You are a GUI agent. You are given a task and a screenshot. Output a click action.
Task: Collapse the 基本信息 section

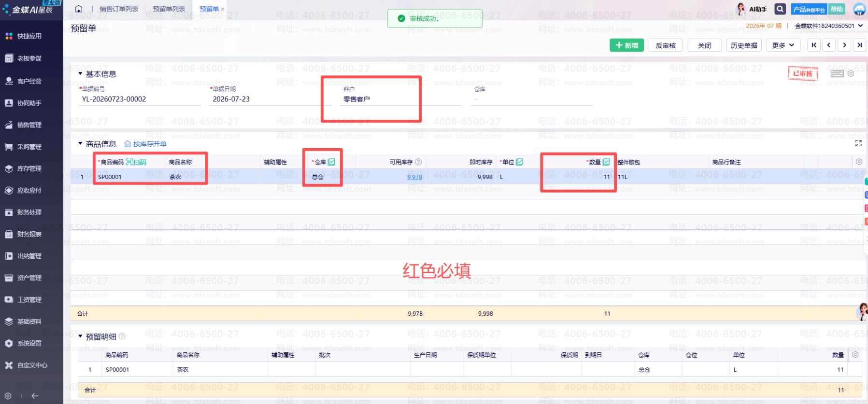[80, 74]
